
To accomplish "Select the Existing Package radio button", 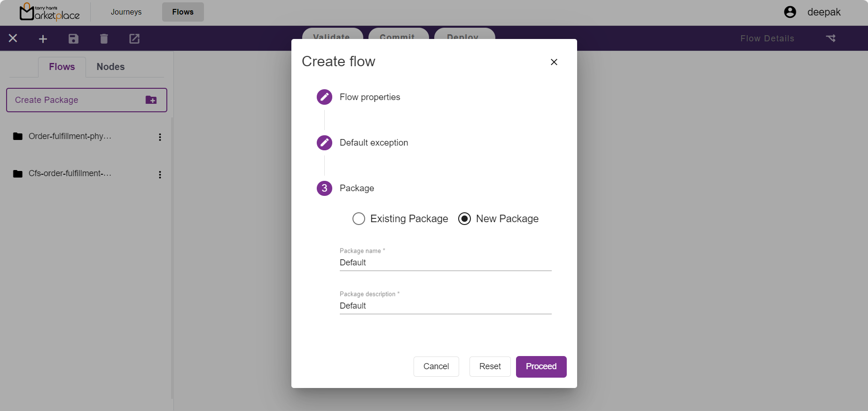I will [359, 219].
